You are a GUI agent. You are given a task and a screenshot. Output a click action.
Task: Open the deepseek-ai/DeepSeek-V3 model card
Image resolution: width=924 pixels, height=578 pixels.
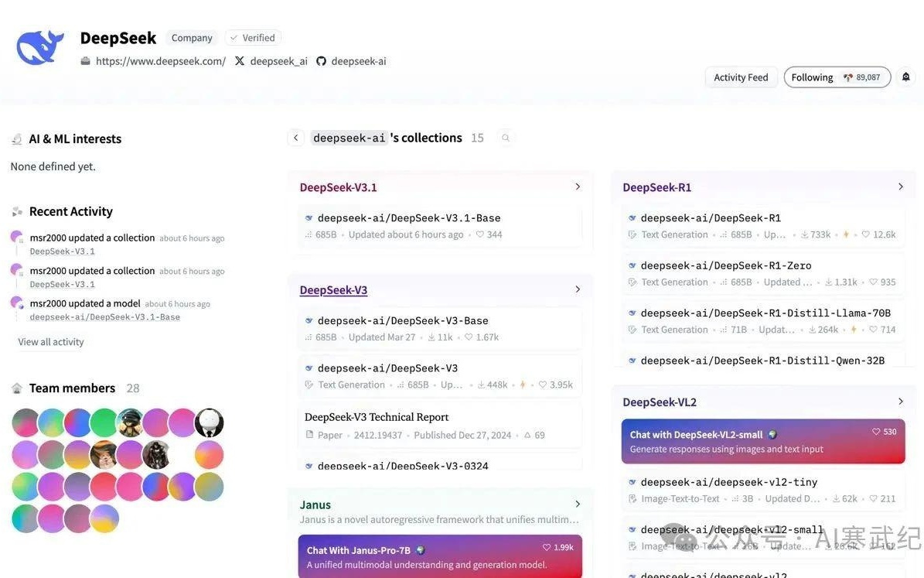[x=440, y=376]
